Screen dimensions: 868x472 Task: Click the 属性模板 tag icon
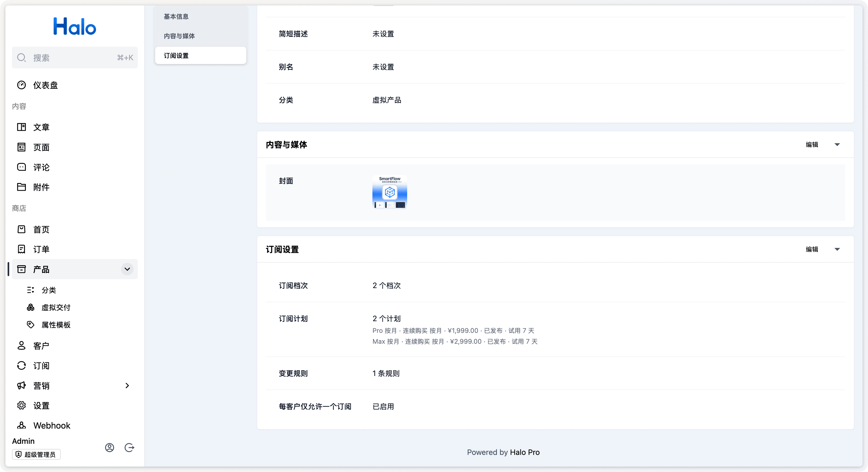point(30,325)
